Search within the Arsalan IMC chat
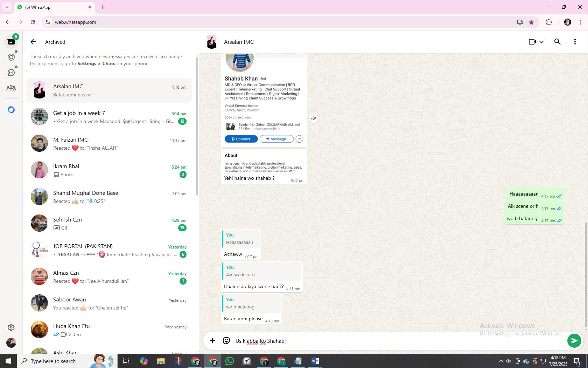Image resolution: width=588 pixels, height=368 pixels. click(x=558, y=42)
